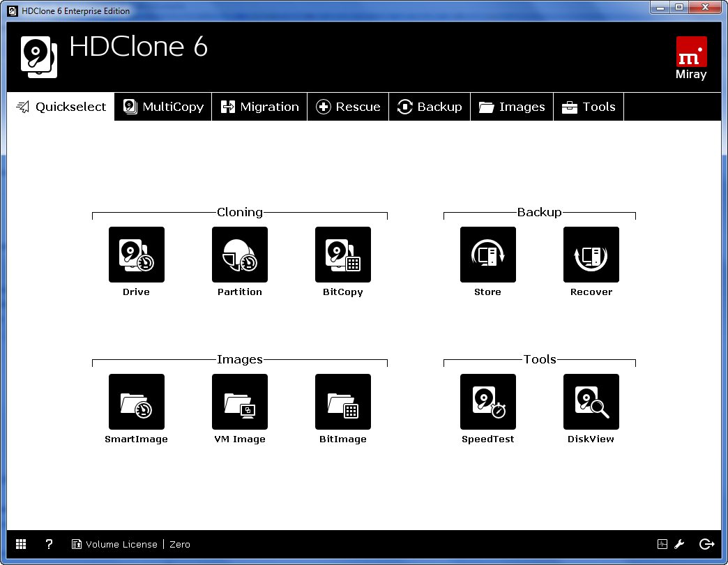Select the Tools tab
This screenshot has width=728, height=565.
589,107
